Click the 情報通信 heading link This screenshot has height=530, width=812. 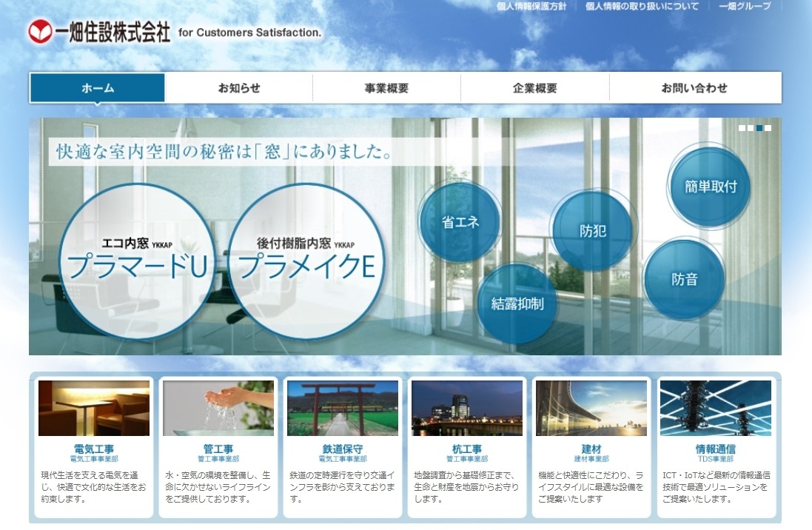716,449
